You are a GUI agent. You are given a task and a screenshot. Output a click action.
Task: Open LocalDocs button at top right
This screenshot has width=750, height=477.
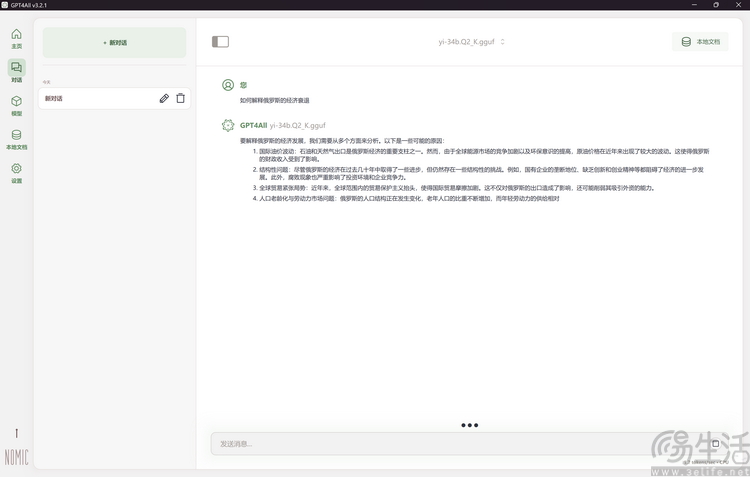(x=700, y=42)
